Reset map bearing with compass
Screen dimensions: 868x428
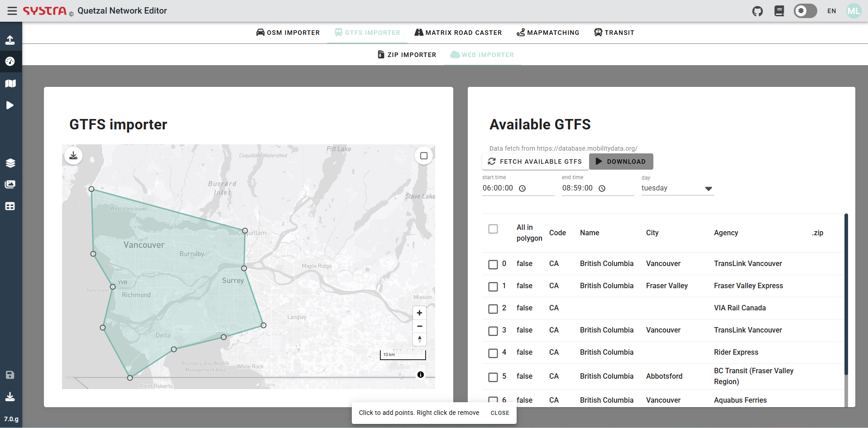point(420,339)
